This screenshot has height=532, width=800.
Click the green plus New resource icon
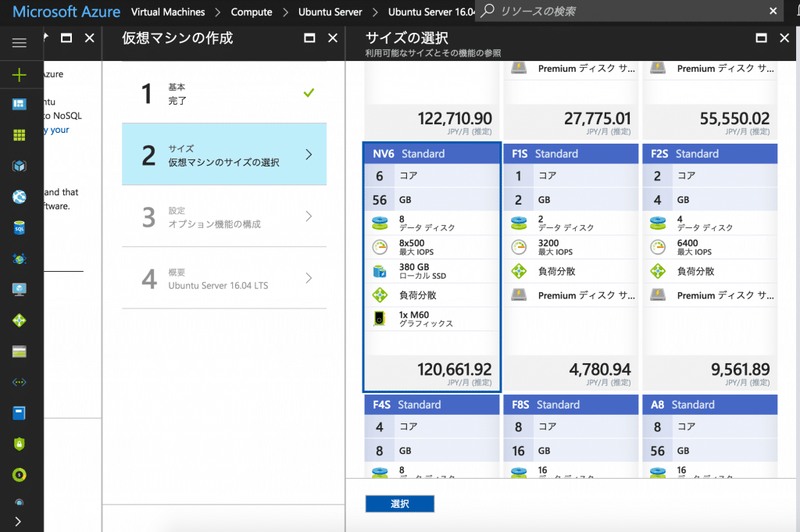pos(19,75)
